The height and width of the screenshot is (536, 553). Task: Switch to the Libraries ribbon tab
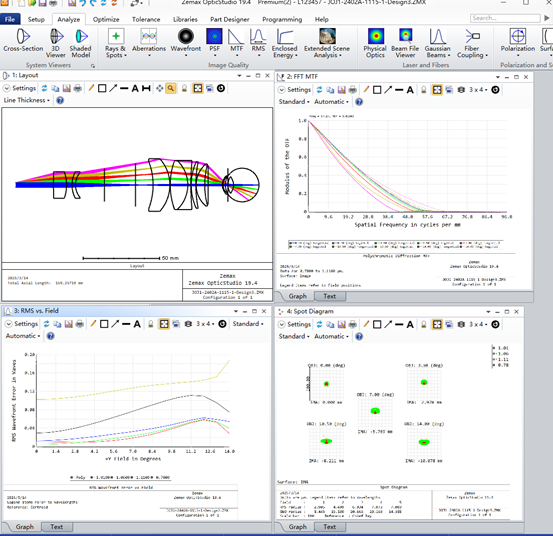click(x=185, y=19)
